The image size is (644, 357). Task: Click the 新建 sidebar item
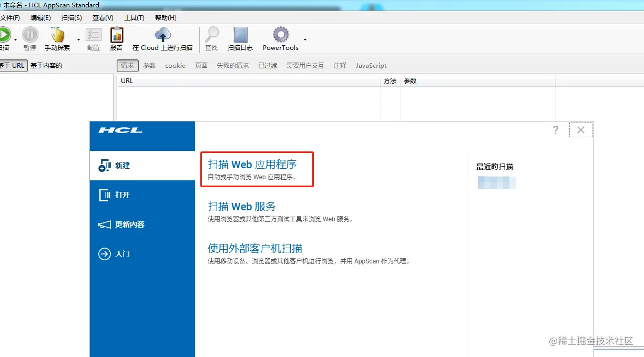pyautogui.click(x=142, y=166)
